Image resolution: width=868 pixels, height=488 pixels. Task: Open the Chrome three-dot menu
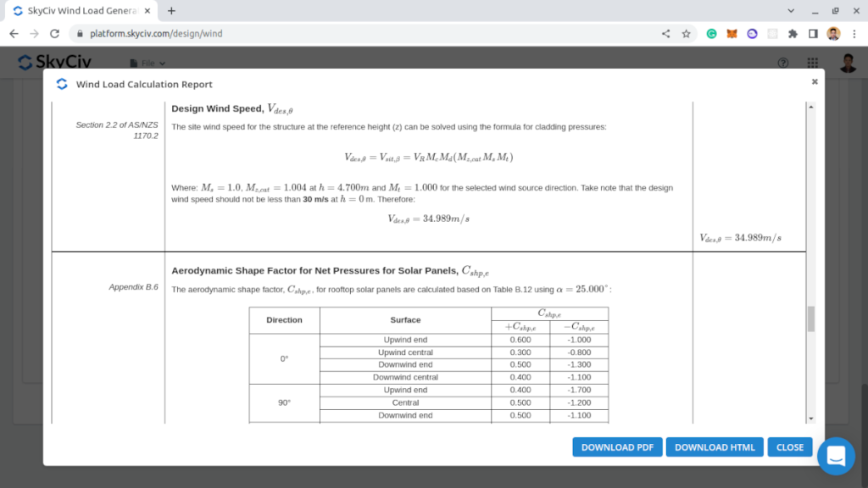coord(852,33)
